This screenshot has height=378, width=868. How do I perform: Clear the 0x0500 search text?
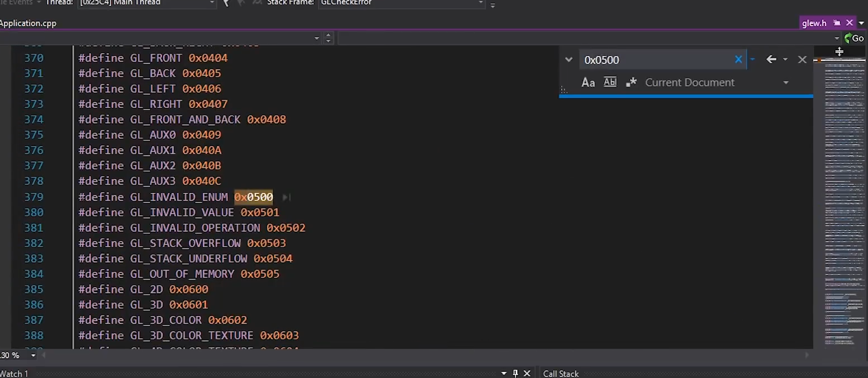coord(738,59)
